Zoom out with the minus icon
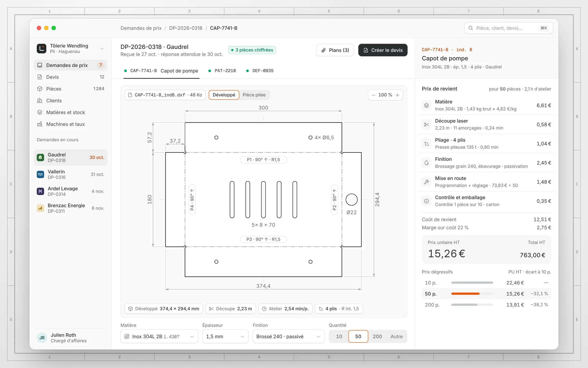 pos(374,95)
